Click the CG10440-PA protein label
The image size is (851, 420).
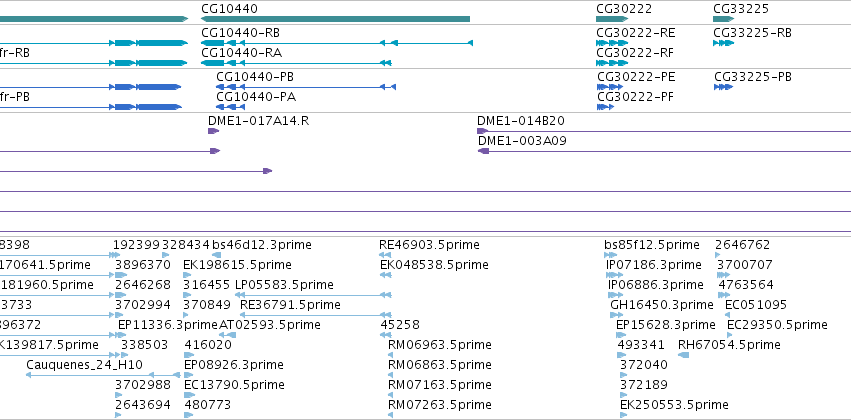pos(256,97)
